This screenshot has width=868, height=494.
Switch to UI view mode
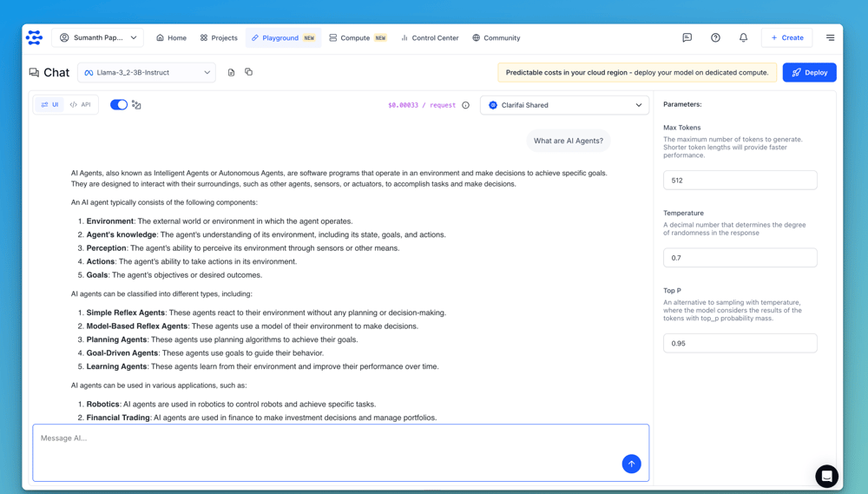point(50,105)
